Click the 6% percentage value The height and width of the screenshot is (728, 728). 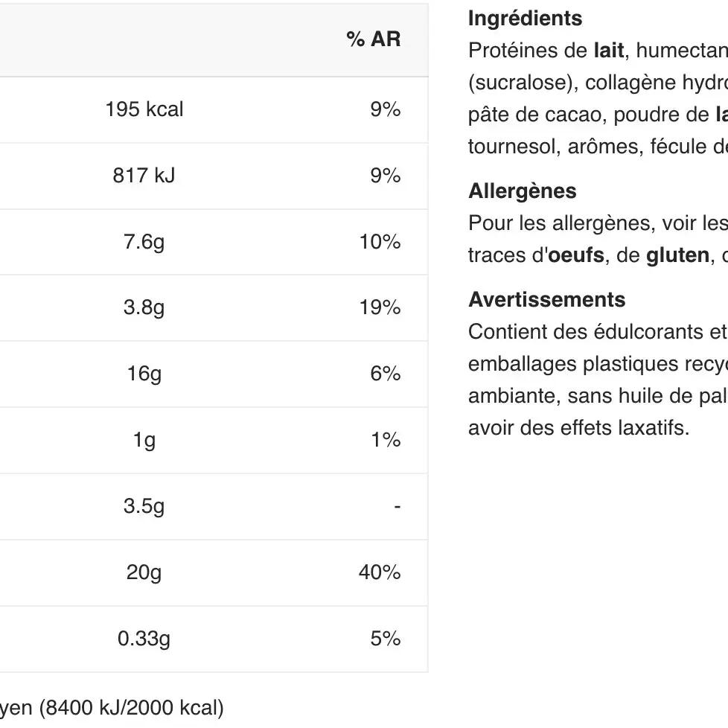pos(385,374)
